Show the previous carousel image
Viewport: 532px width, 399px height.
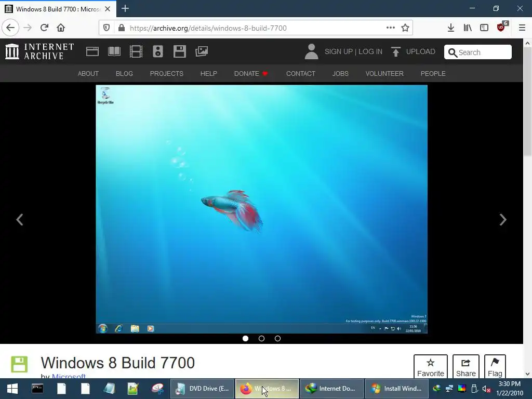tap(20, 220)
